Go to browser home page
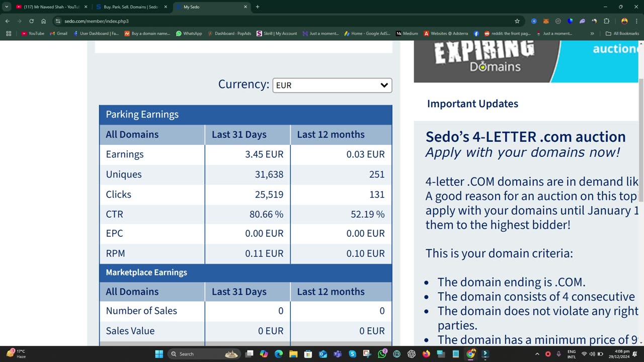644x362 pixels. click(x=44, y=21)
